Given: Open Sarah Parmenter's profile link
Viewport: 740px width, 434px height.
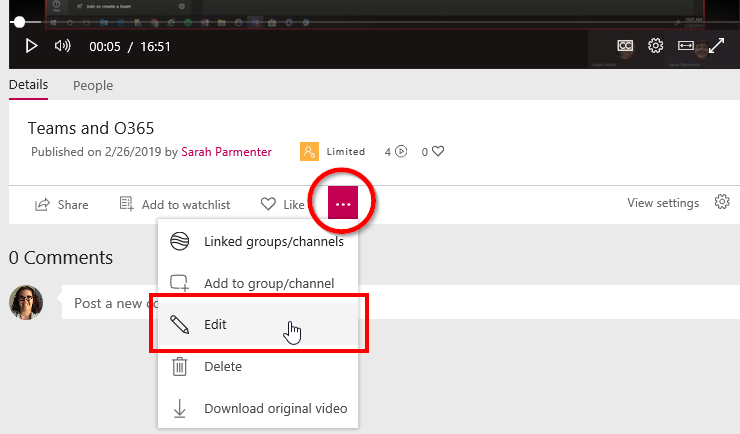Looking at the screenshot, I should coord(227,152).
